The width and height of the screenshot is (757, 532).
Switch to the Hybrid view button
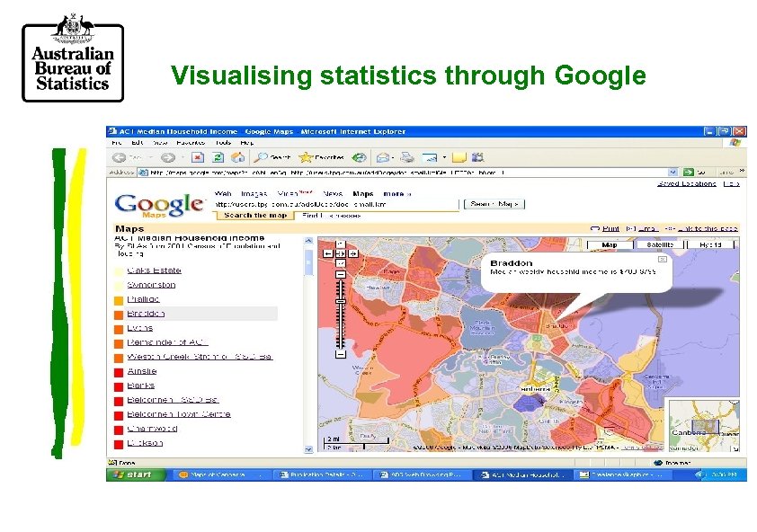pyautogui.click(x=710, y=245)
